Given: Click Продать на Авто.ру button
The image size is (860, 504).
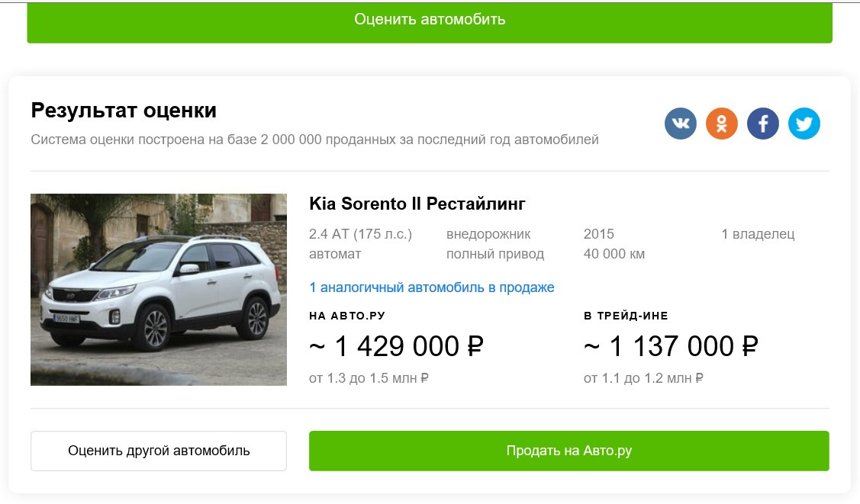Looking at the screenshot, I should click(x=569, y=451).
